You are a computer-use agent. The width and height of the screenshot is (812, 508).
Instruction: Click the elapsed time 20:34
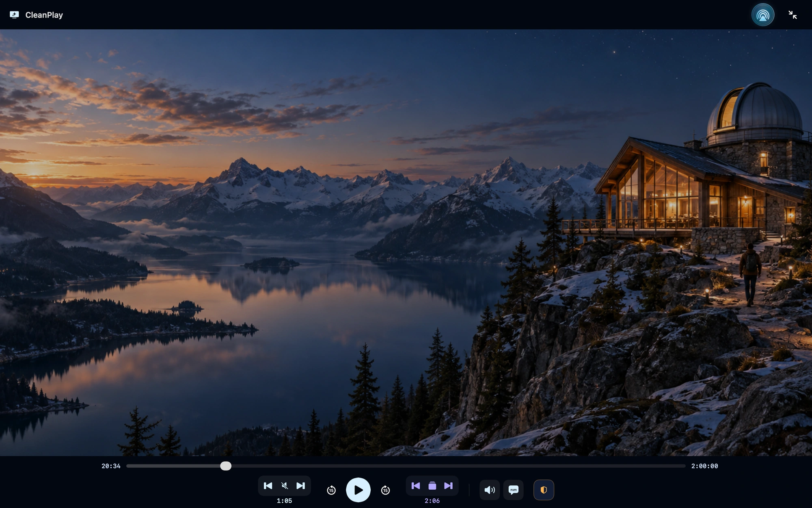111,466
